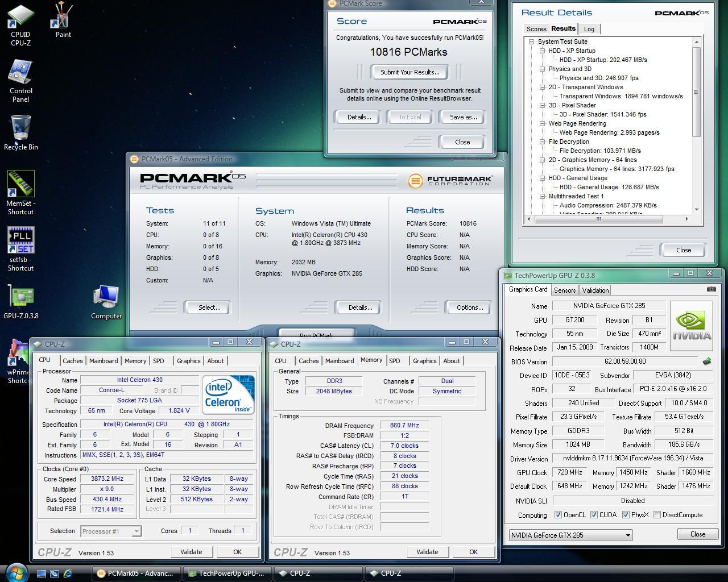Image resolution: width=728 pixels, height=582 pixels.
Task: Click Submit Your Results button
Action: 410,72
